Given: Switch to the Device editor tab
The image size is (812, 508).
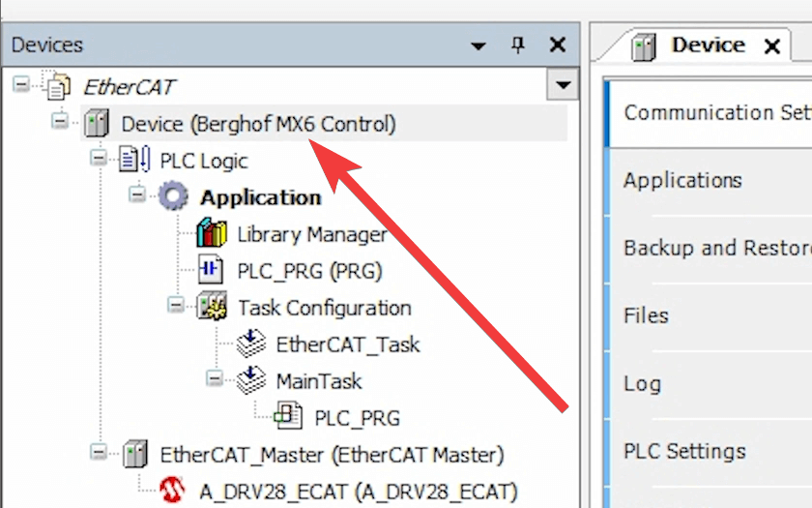Looking at the screenshot, I should pyautogui.click(x=708, y=45).
